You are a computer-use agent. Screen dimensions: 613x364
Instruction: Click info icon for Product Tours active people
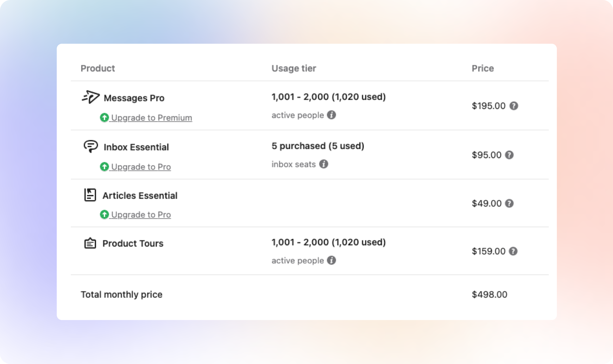point(331,260)
